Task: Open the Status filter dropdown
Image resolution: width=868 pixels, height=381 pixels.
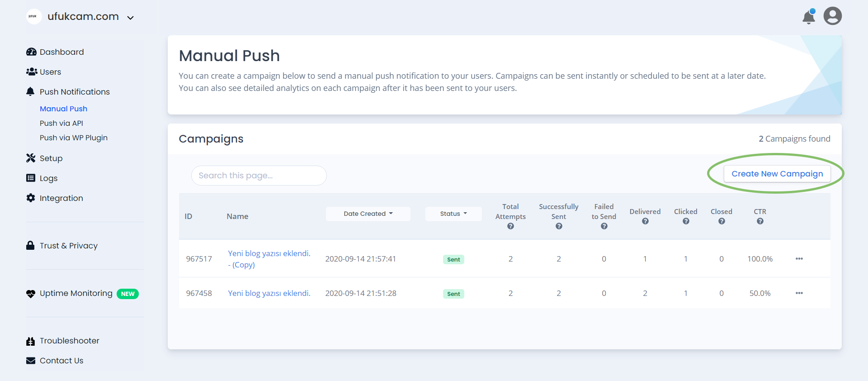Action: [453, 214]
